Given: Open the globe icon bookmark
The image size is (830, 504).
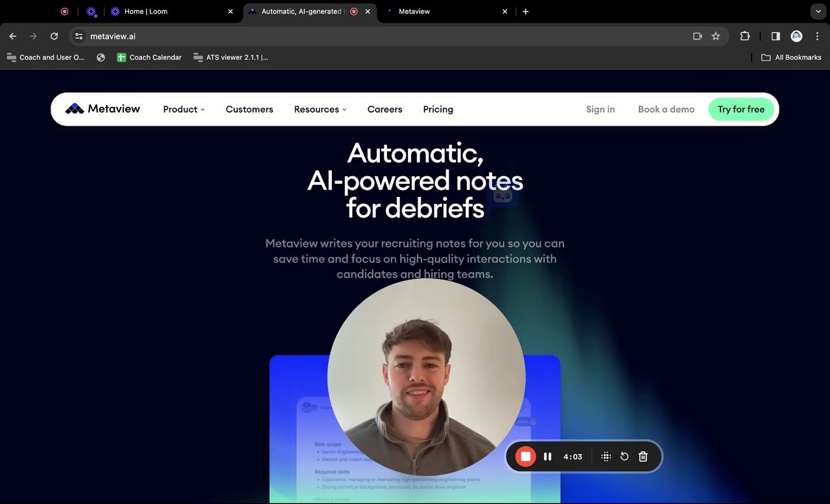Looking at the screenshot, I should (x=101, y=57).
